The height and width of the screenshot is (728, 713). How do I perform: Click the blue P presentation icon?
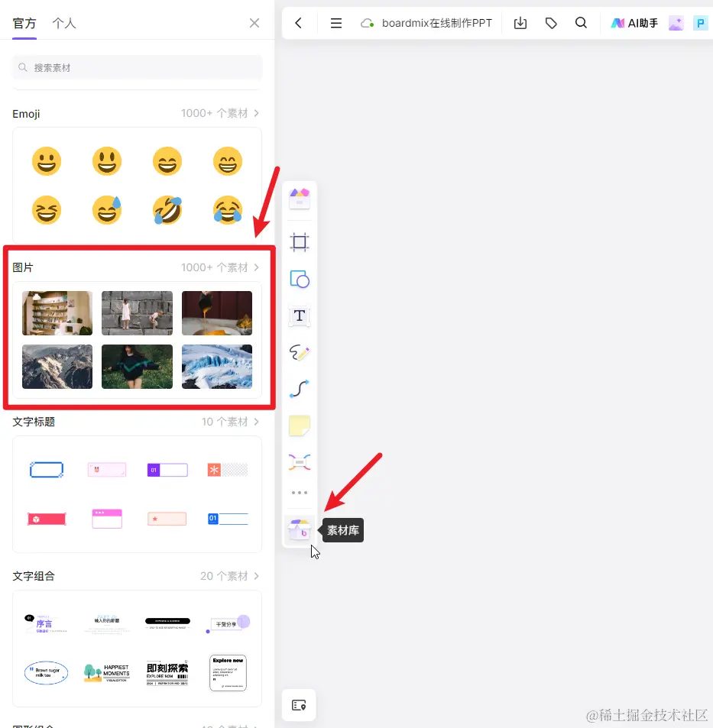point(700,23)
